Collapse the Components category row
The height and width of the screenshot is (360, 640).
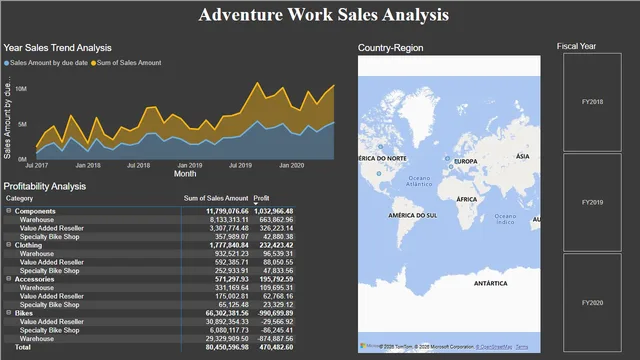9,211
